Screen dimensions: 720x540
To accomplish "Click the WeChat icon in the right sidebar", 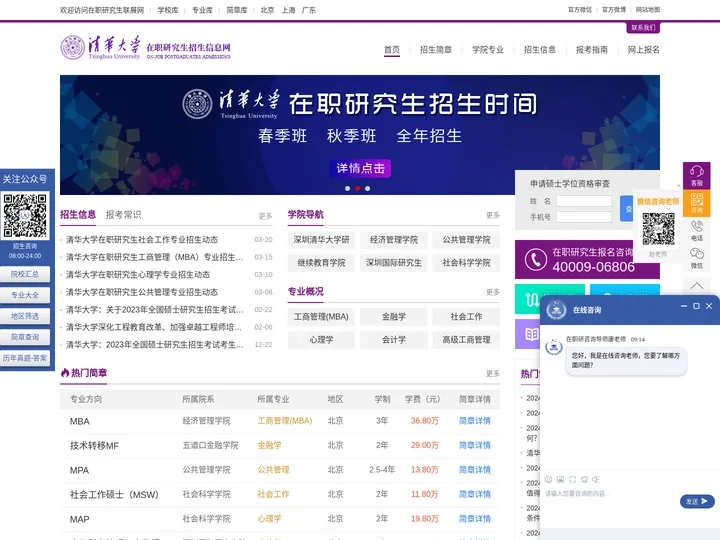I will pos(697,253).
